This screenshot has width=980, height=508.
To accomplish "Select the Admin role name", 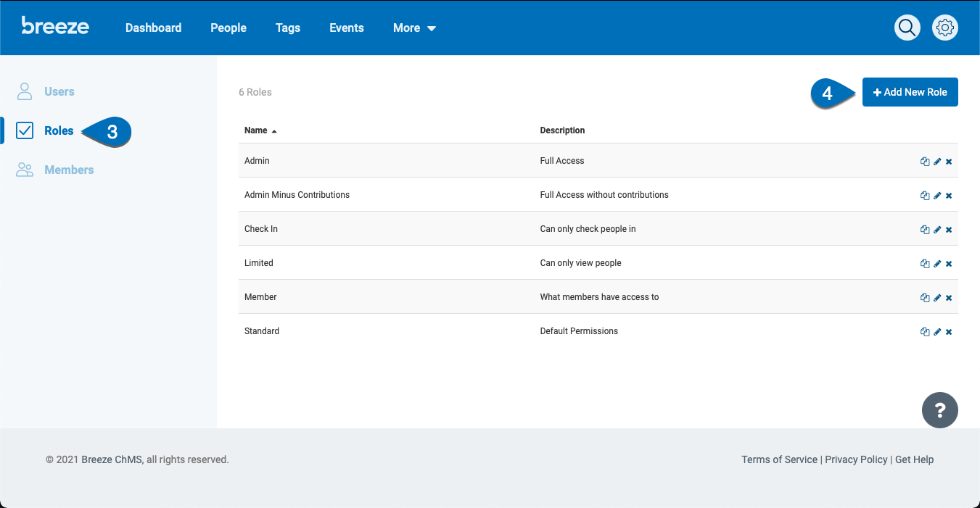I will (257, 161).
